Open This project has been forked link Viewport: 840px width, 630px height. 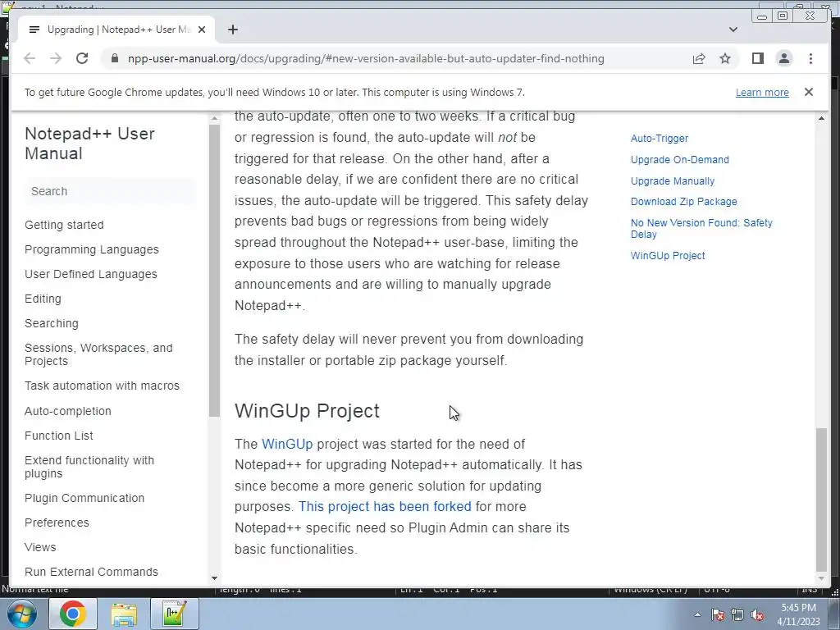click(x=385, y=506)
